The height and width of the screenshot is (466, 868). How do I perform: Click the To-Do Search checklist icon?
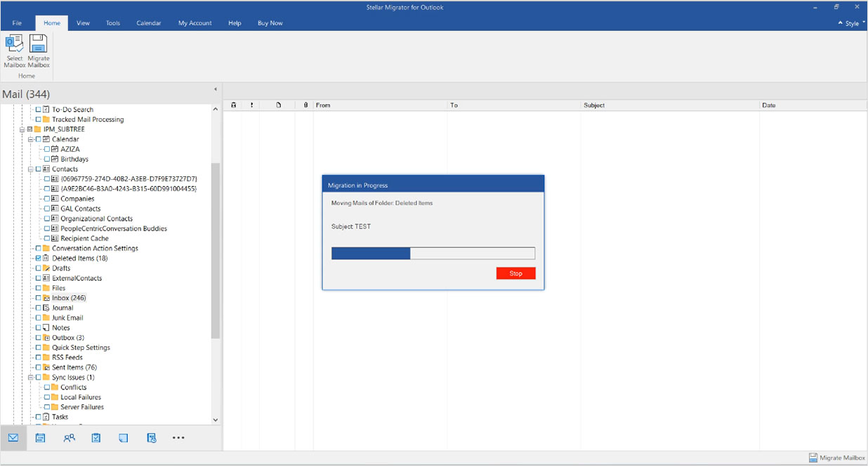pyautogui.click(x=46, y=110)
